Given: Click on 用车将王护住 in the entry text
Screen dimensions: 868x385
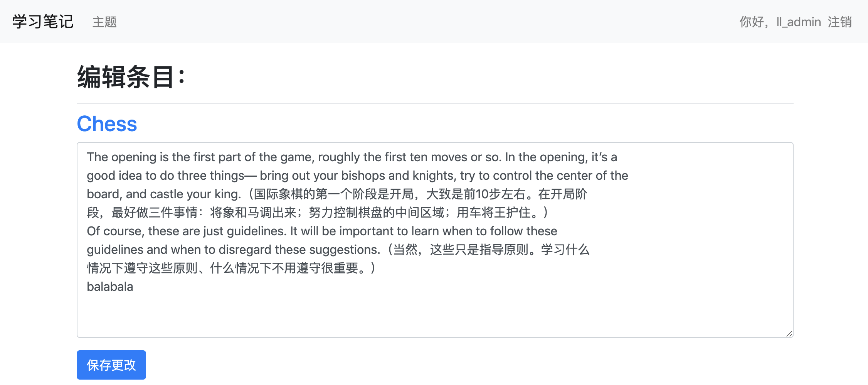Looking at the screenshot, I should click(x=493, y=213).
